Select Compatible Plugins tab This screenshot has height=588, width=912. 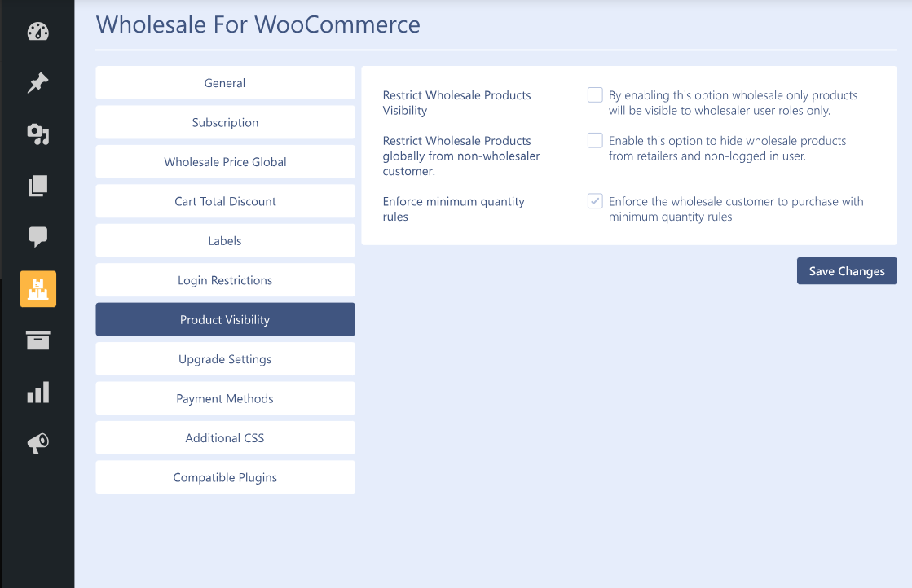(x=225, y=477)
